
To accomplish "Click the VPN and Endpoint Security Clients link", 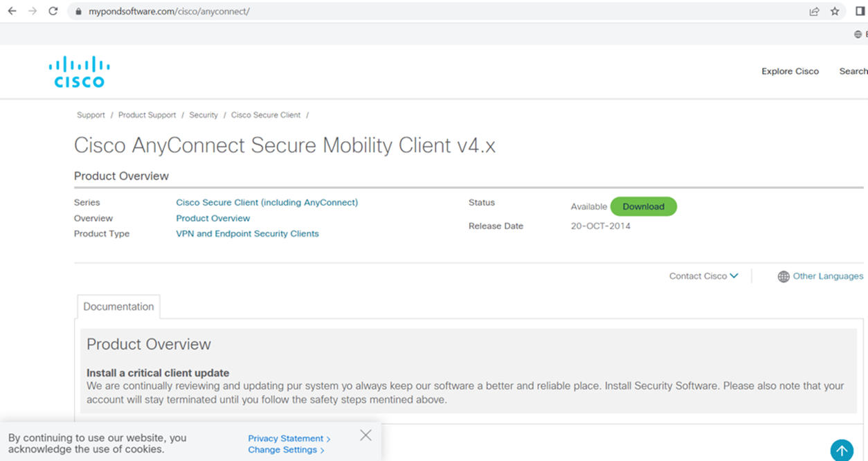I will pyautogui.click(x=247, y=234).
